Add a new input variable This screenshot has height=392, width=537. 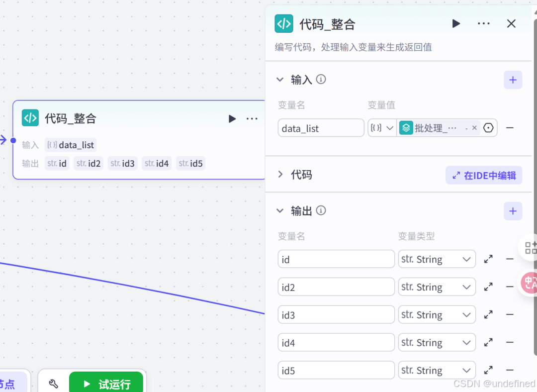(x=513, y=80)
